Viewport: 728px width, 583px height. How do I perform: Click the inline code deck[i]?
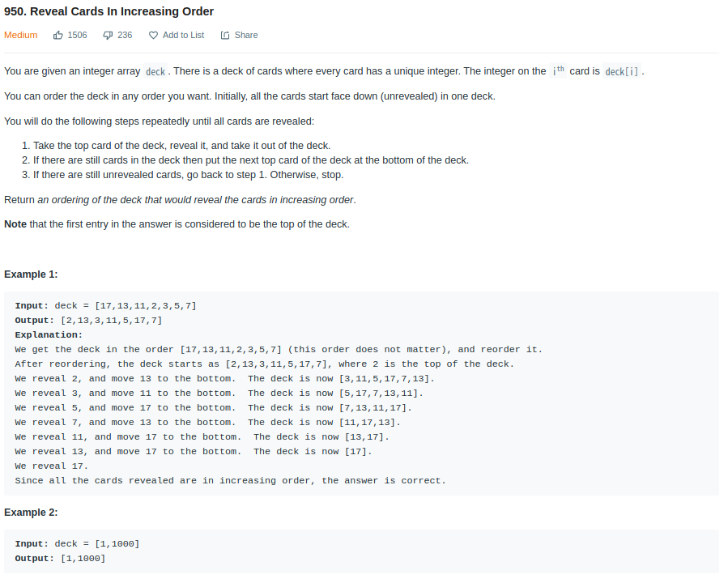[622, 71]
